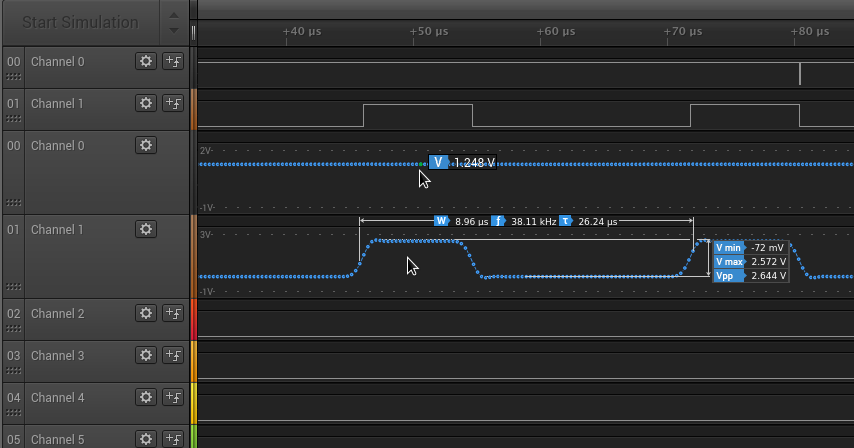Select the analog Channel 1 label

point(57,229)
